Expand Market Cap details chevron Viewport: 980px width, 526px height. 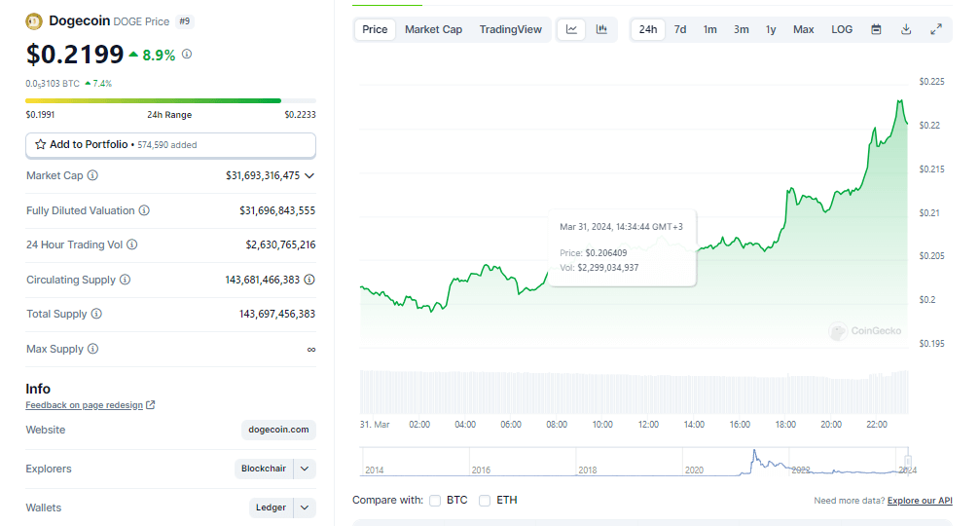[309, 175]
